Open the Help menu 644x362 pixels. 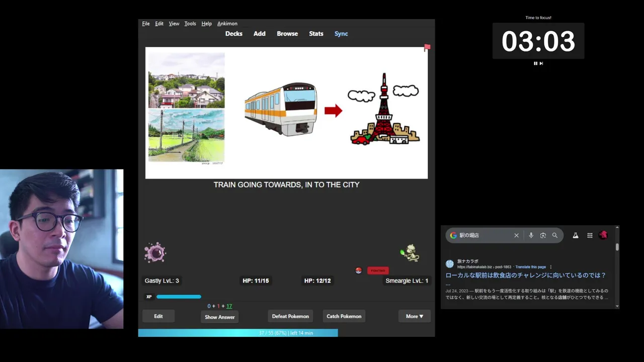point(206,24)
